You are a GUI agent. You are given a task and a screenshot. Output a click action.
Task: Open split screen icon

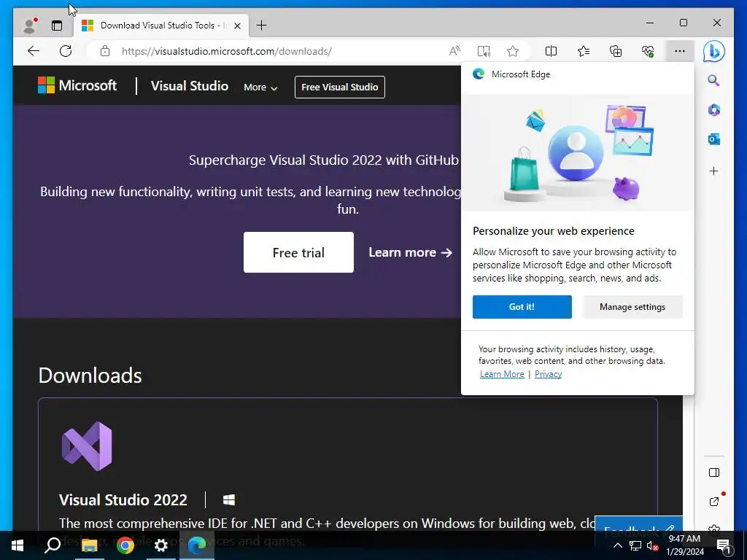[551, 51]
